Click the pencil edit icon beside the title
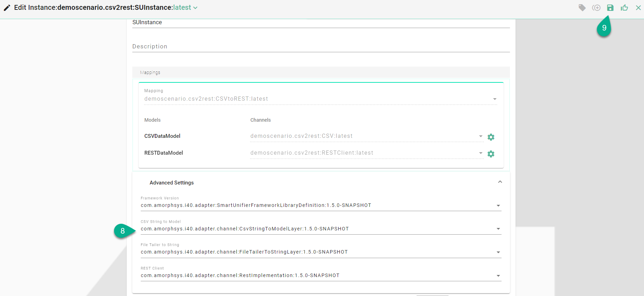 (7, 8)
